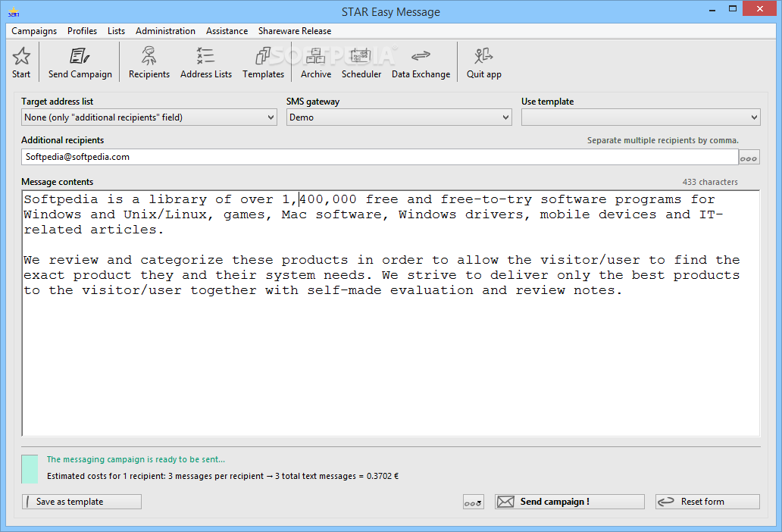Click the 'Message contents' label
The width and height of the screenshot is (782, 532).
(57, 182)
